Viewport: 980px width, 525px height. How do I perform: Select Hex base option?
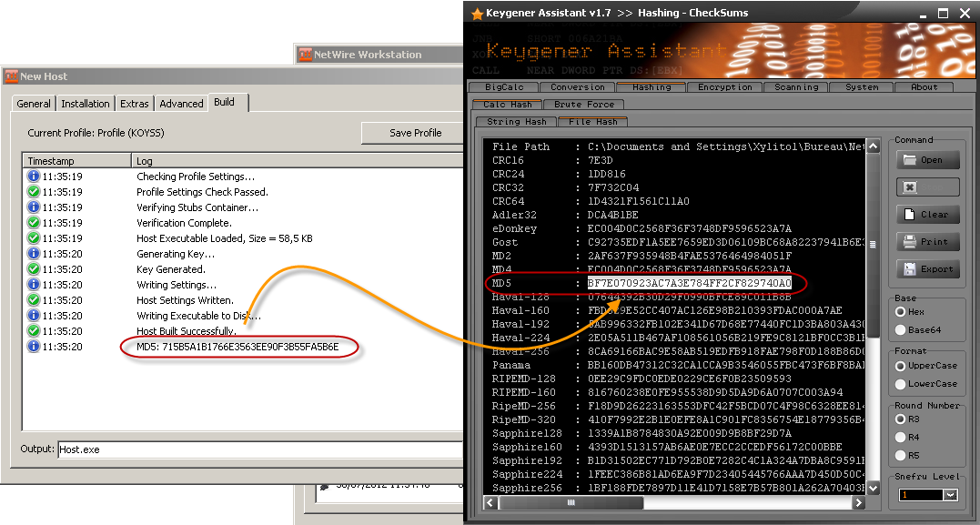pyautogui.click(x=901, y=311)
